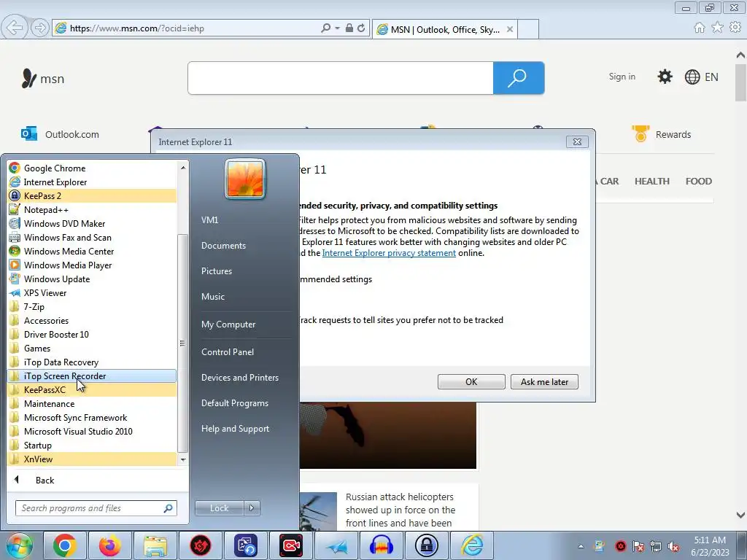Open Music from the Start menu
This screenshot has width=747, height=560.
(213, 297)
